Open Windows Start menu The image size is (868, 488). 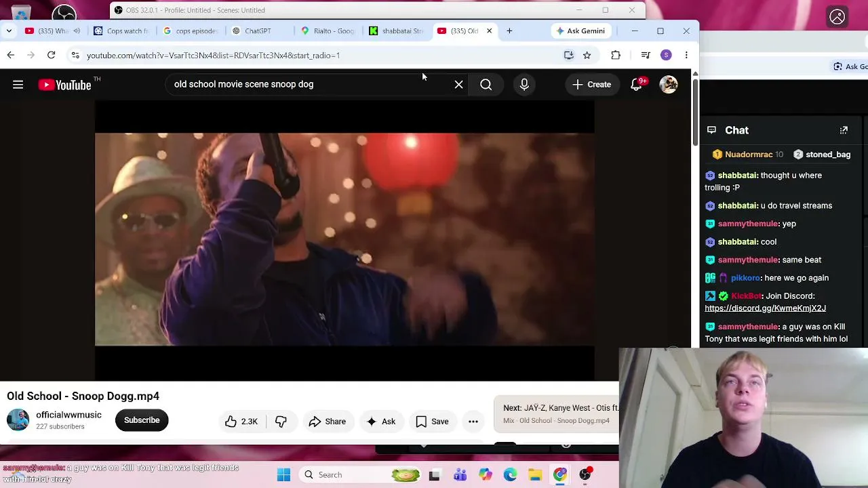pos(284,475)
